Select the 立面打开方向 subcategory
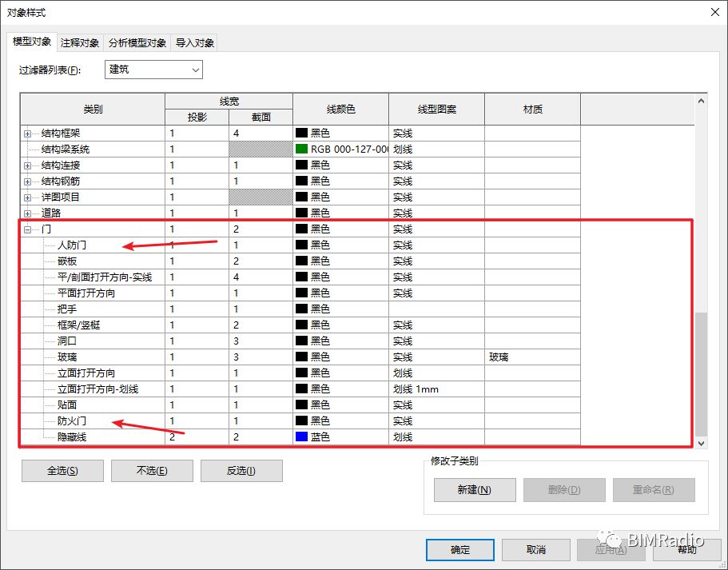 (86, 373)
